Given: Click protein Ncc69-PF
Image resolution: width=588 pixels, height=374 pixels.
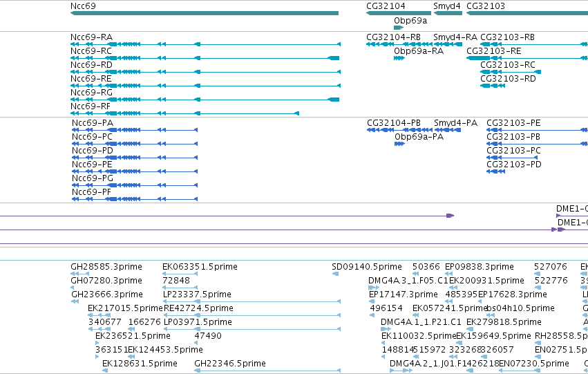Looking at the screenshot, I should pyautogui.click(x=135, y=200).
